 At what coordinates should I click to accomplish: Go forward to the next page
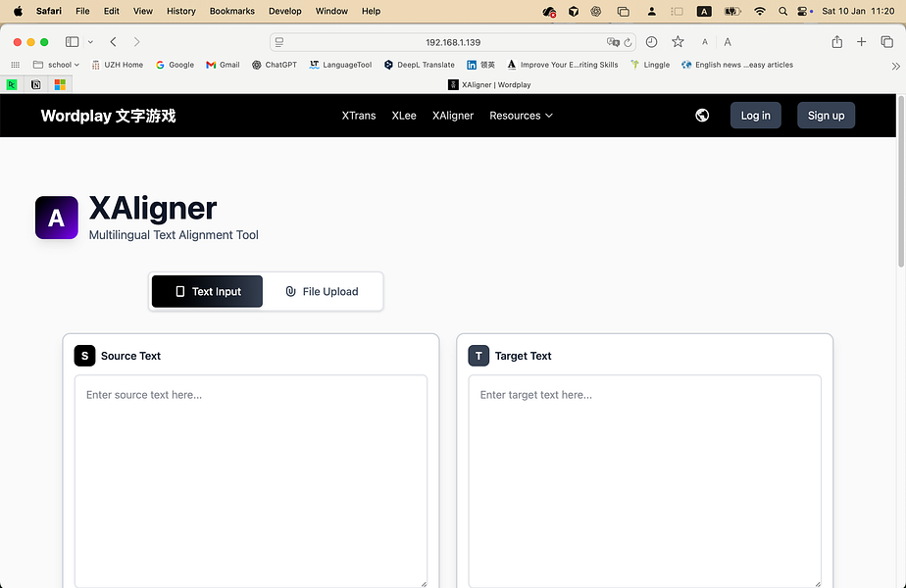coord(136,41)
